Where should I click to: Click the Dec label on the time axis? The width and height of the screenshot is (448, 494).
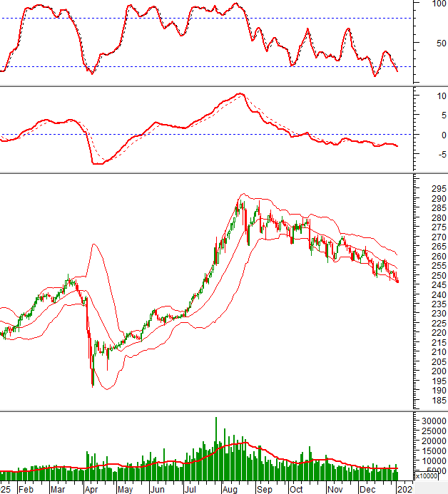pos(368,490)
